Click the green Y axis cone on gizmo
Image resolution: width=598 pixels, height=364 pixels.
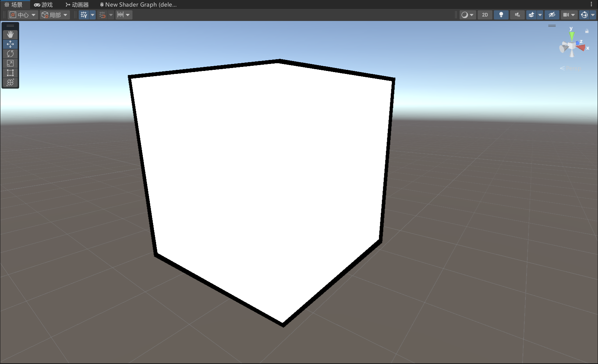572,36
